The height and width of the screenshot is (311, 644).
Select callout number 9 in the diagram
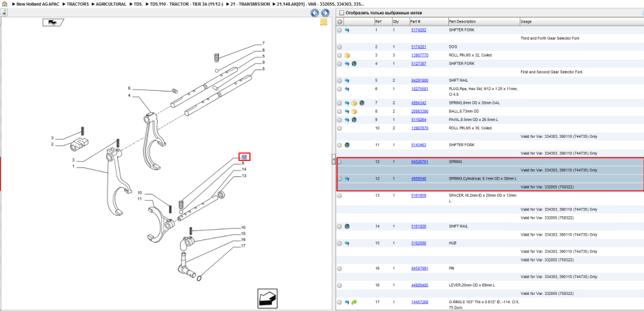[x=263, y=62]
